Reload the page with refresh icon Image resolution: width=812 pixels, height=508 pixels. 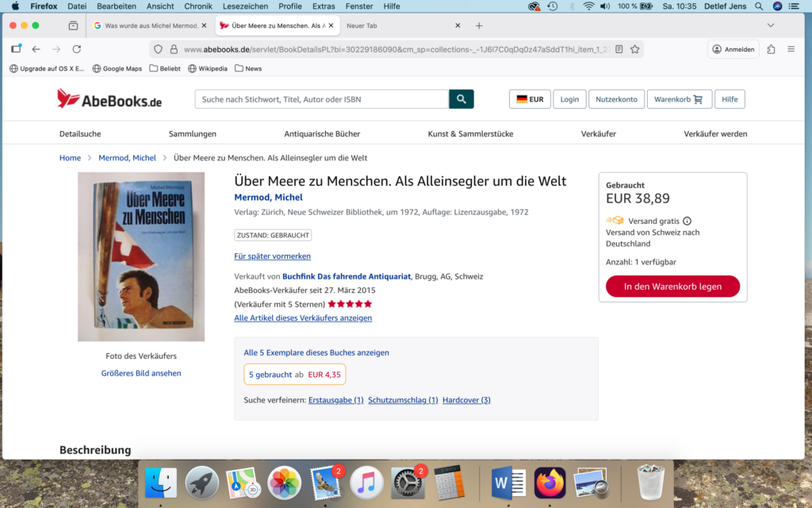77,49
